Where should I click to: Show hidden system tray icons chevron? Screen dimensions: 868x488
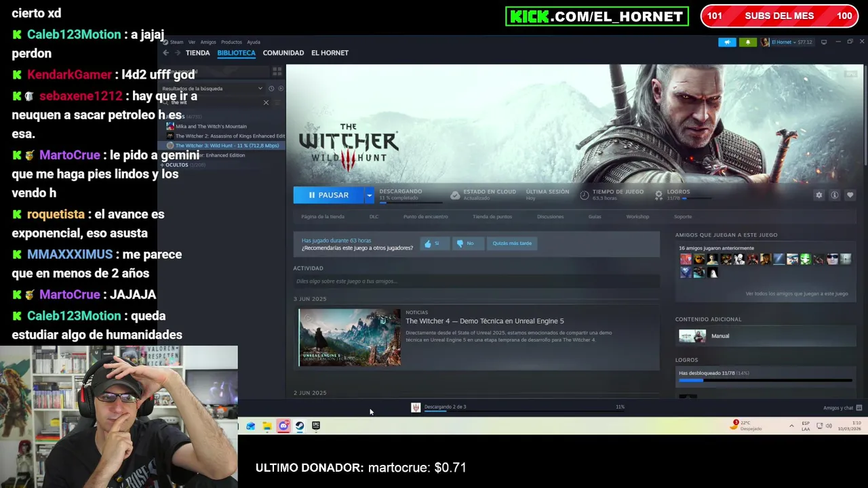tap(791, 426)
